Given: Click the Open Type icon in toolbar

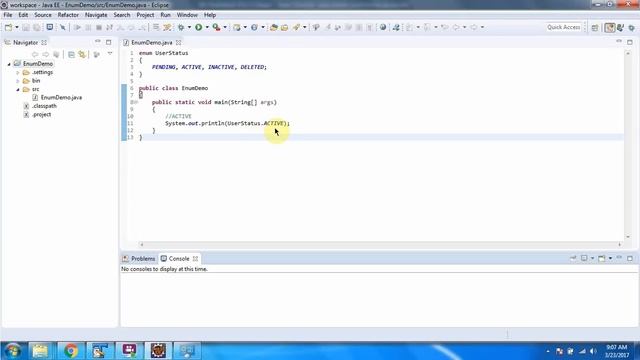Looking at the screenshot, I should [x=273, y=27].
